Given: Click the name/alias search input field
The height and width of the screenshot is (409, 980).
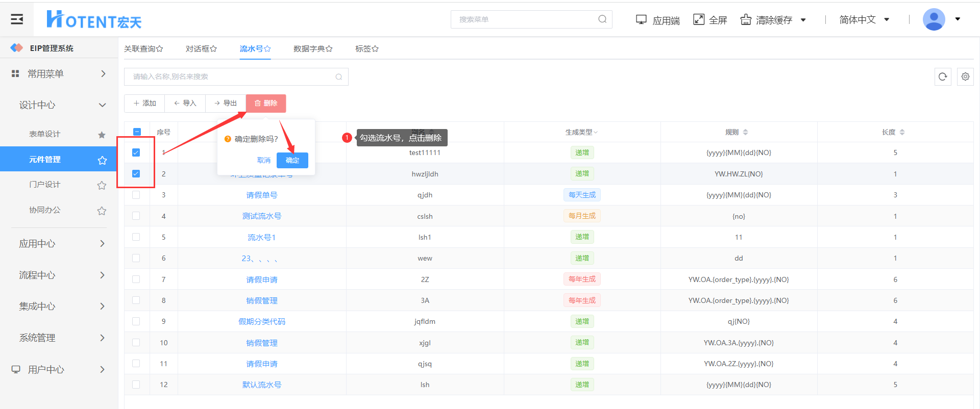Looking at the screenshot, I should [230, 77].
